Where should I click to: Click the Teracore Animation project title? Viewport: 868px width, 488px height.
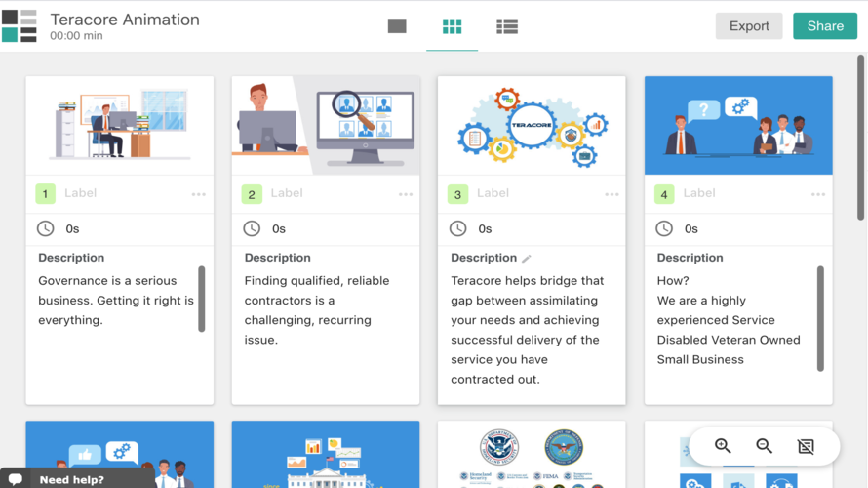click(x=125, y=20)
